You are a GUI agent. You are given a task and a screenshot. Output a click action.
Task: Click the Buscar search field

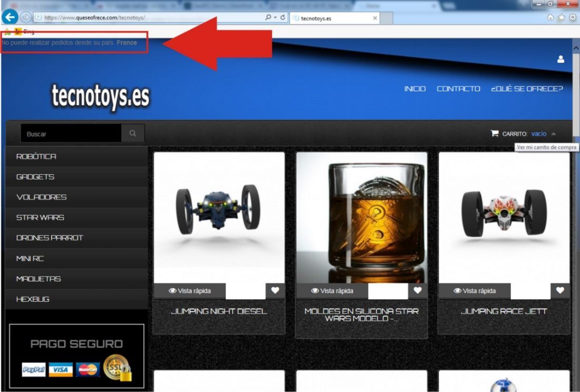pyautogui.click(x=71, y=133)
